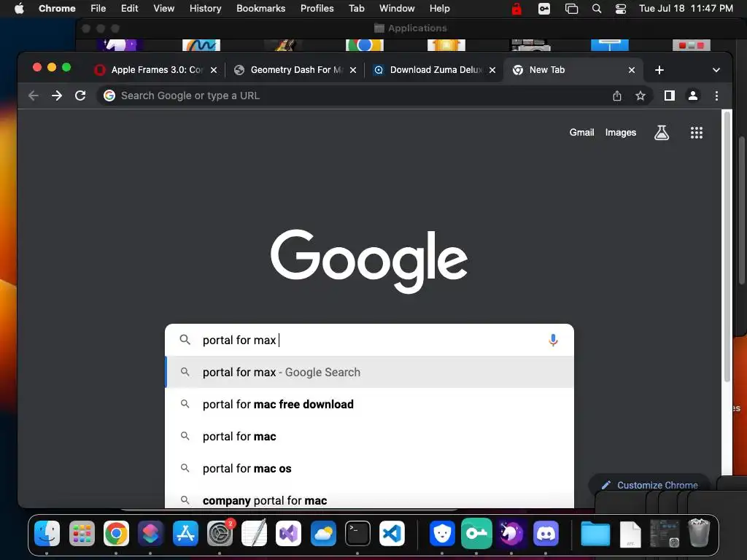747x560 pixels.
Task: Select the New Tab tab
Action: point(573,70)
